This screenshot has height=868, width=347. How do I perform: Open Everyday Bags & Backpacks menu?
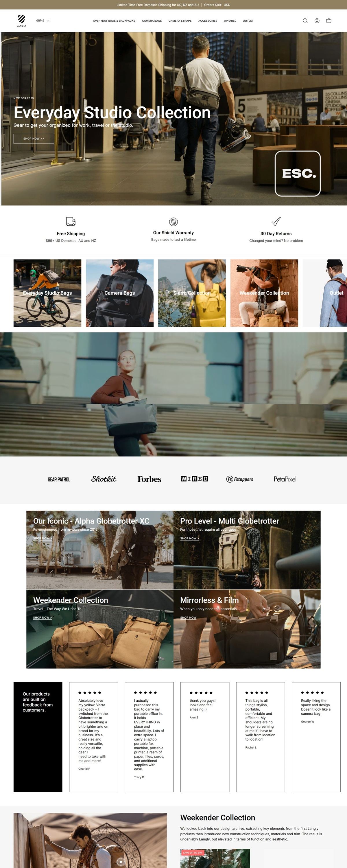[114, 21]
